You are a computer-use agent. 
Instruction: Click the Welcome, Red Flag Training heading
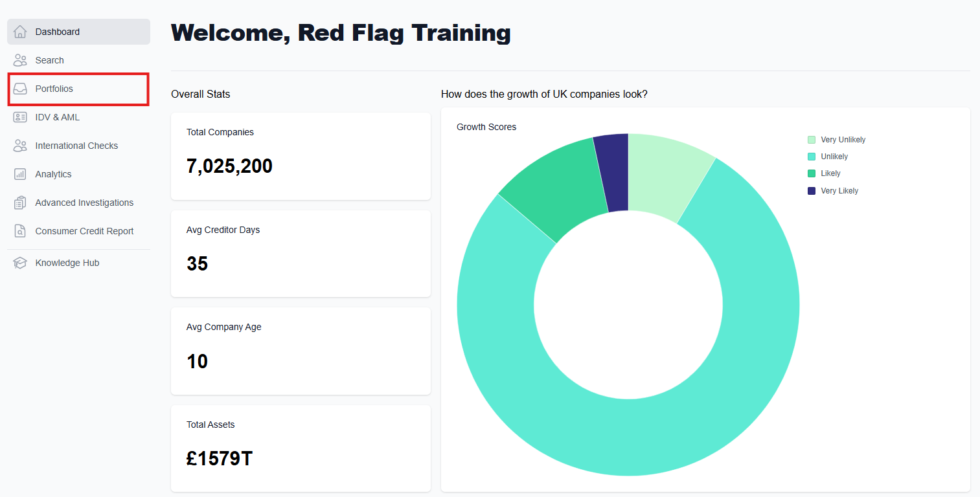click(x=341, y=32)
